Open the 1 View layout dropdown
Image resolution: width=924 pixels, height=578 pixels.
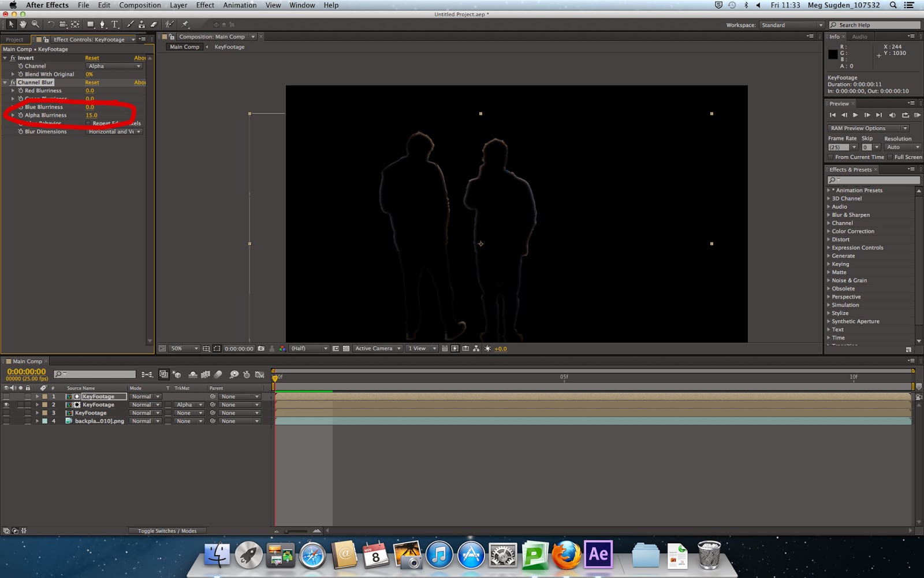point(422,349)
